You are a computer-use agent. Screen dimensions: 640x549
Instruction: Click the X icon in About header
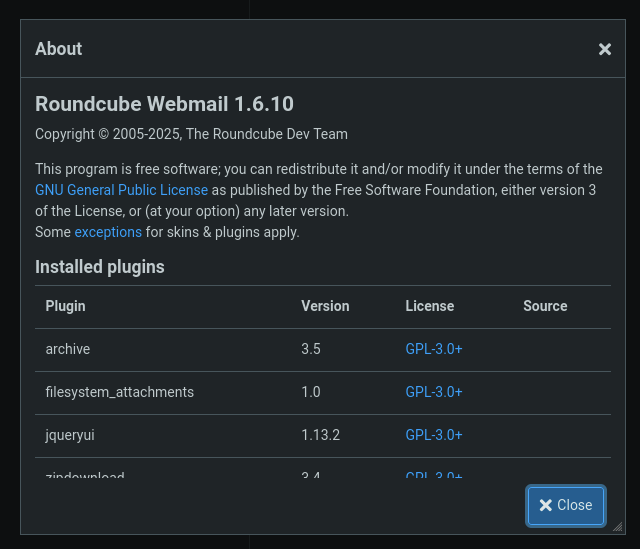tap(604, 49)
